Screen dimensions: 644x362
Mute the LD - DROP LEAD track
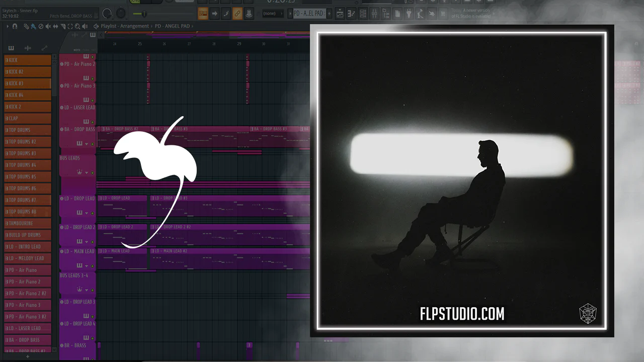pyautogui.click(x=93, y=213)
